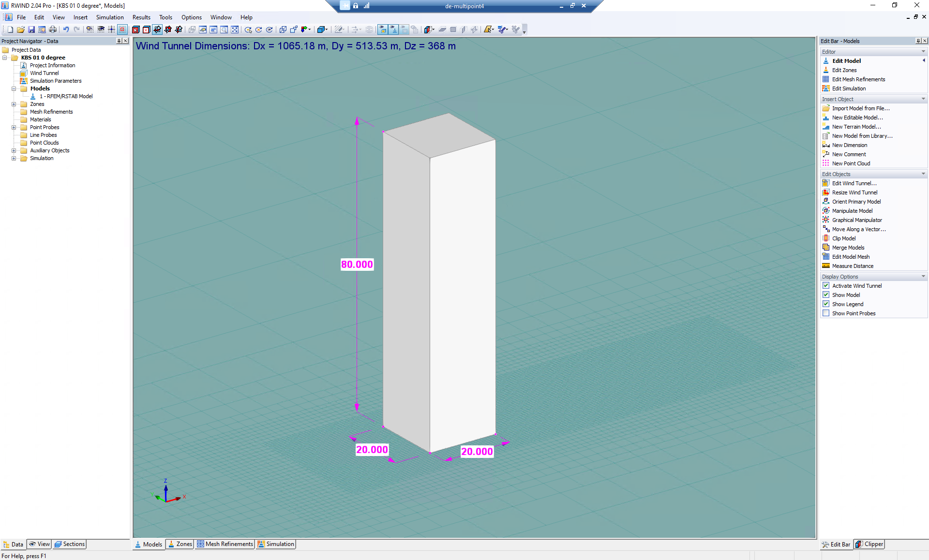Click 'Import Model from File…'

[x=861, y=108]
